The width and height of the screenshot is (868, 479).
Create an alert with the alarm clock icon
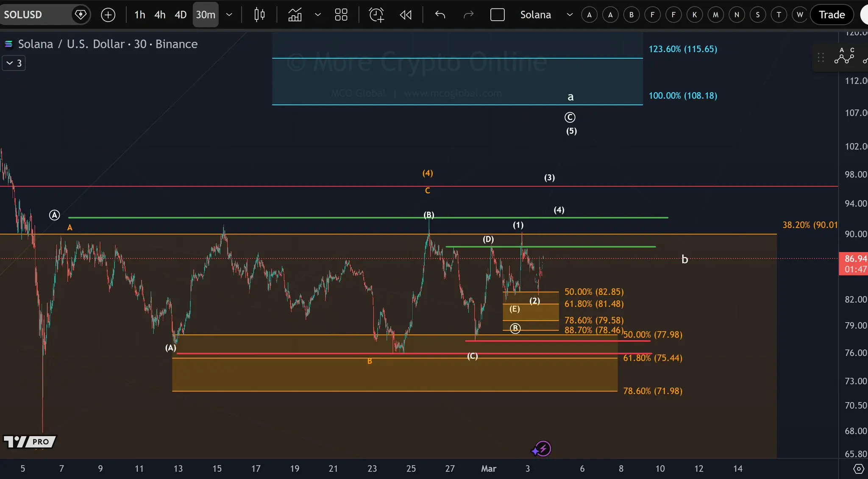pos(376,15)
